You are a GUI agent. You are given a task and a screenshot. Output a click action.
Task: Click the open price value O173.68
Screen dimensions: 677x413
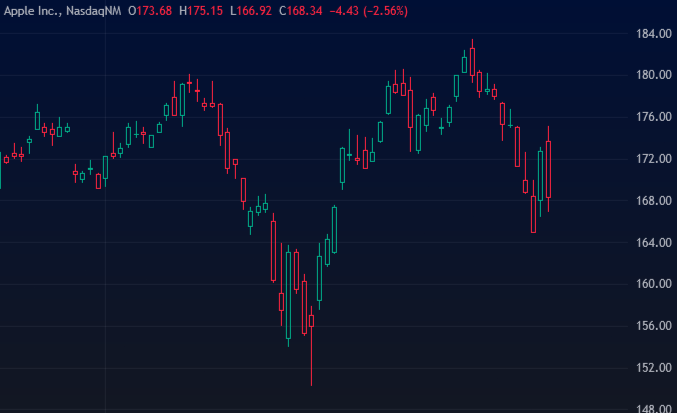click(x=149, y=10)
